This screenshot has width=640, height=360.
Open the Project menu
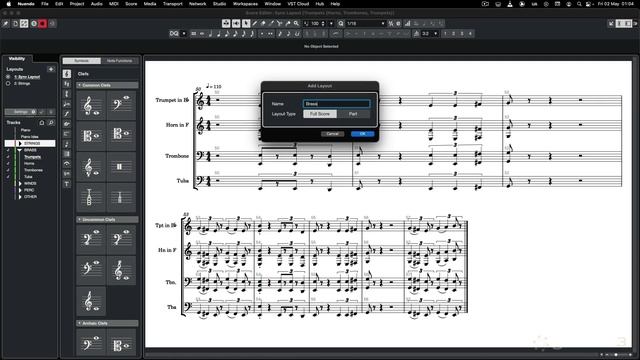[x=77, y=4]
